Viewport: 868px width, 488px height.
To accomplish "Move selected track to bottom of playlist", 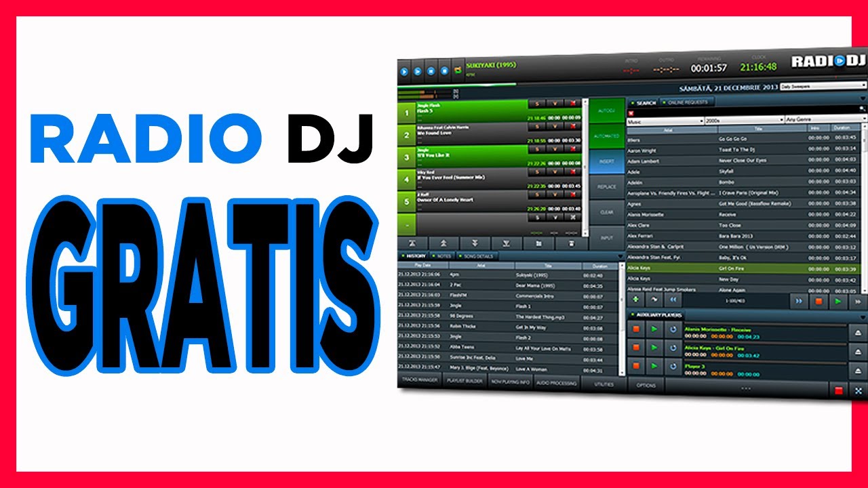I will (506, 243).
